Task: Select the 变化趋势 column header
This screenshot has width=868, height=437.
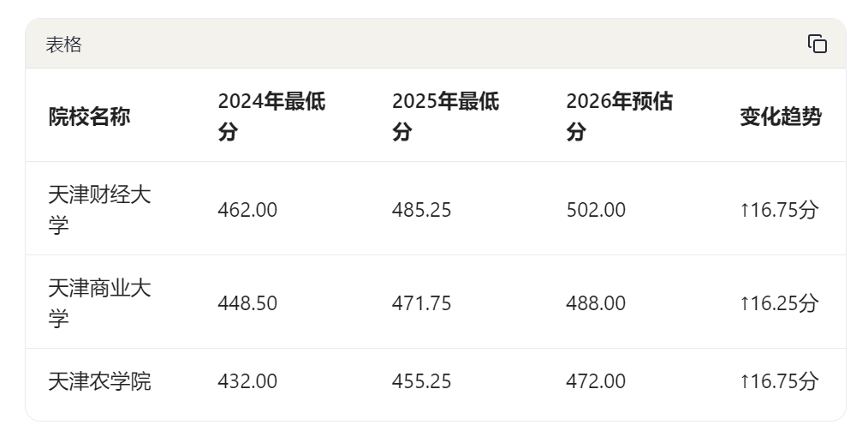Action: click(x=781, y=117)
